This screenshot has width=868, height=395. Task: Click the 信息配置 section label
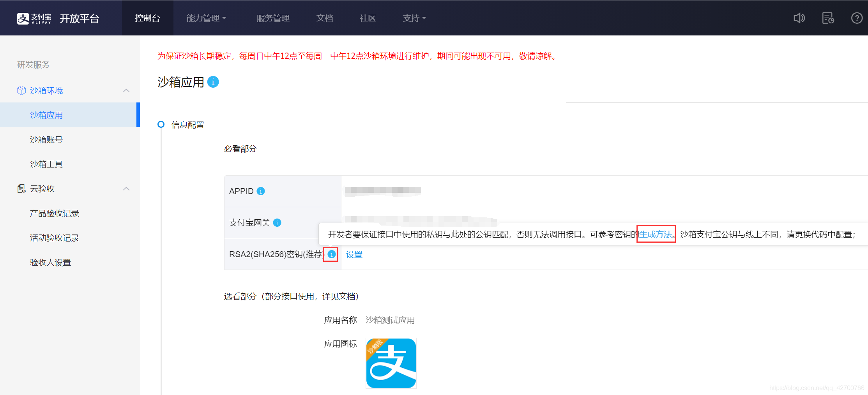click(188, 125)
